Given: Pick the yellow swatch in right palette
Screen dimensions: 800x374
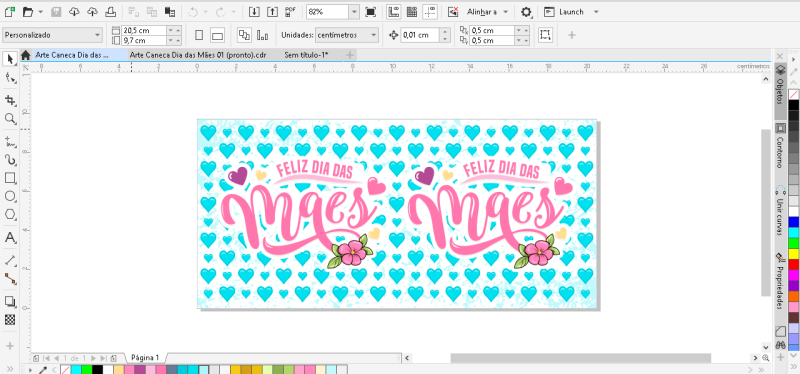Looking at the screenshot, I should pyautogui.click(x=794, y=254).
